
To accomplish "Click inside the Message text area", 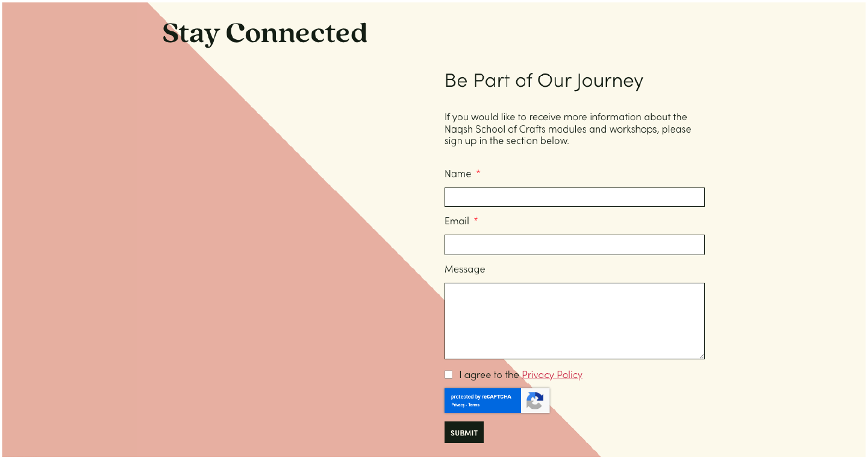I will tap(574, 321).
